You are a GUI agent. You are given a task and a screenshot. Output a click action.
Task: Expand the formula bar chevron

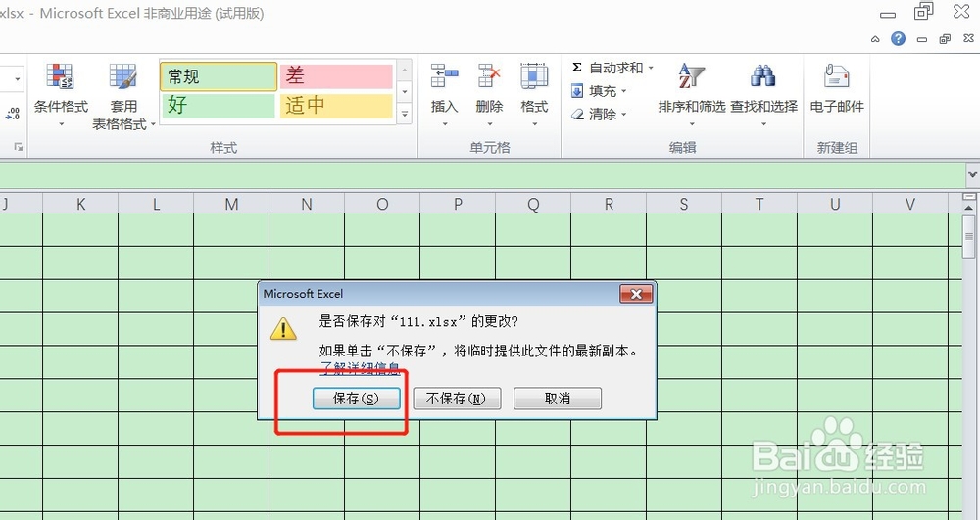(972, 175)
